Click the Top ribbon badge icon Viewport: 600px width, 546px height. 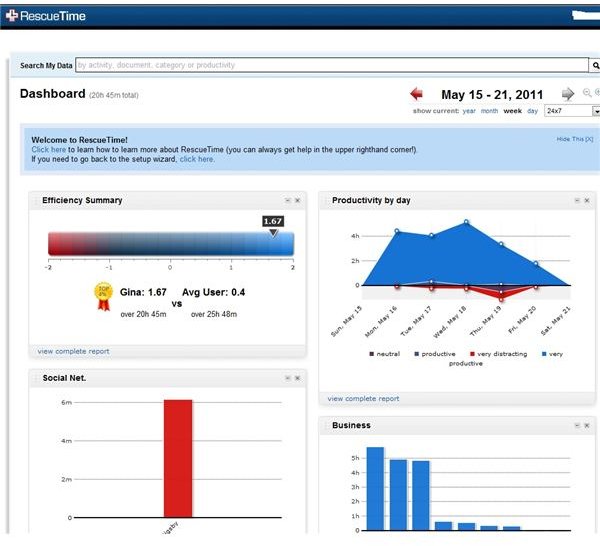[103, 297]
